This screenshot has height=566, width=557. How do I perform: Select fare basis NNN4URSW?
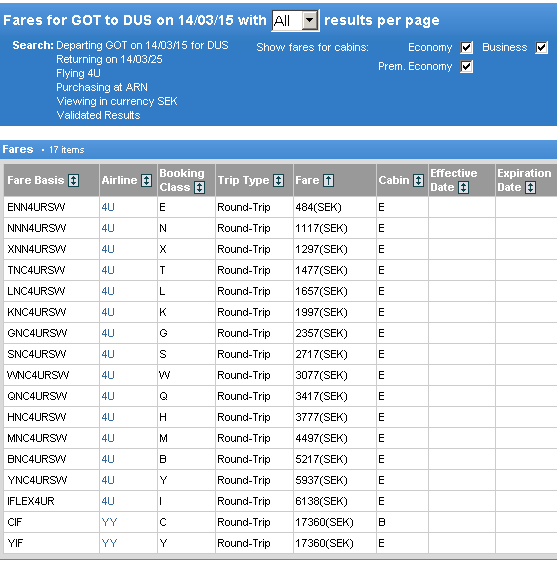36,228
